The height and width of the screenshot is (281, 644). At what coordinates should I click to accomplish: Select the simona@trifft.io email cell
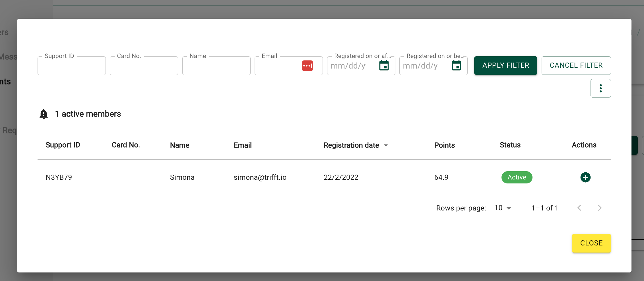click(x=260, y=177)
